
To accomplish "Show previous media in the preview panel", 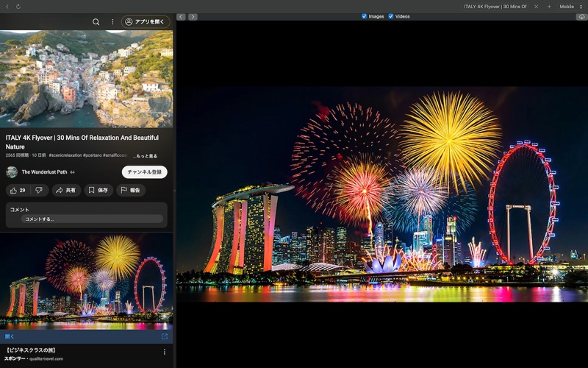I will [x=181, y=16].
